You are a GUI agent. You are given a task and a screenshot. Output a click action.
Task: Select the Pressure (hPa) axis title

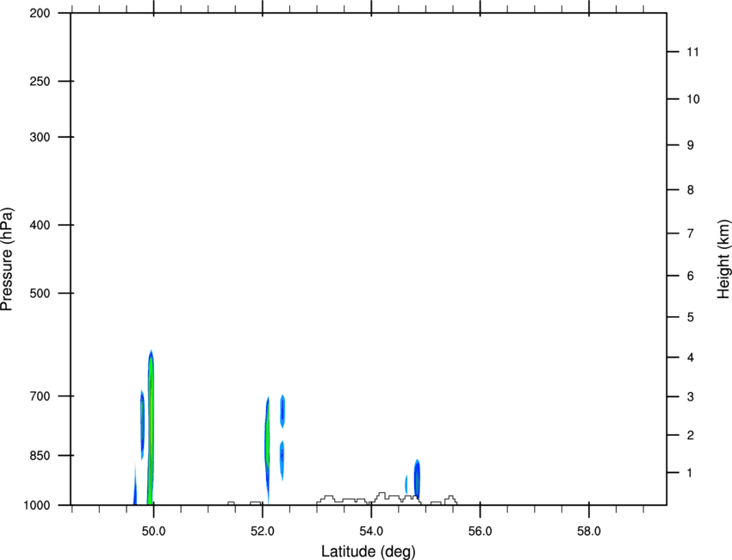click(x=7, y=259)
